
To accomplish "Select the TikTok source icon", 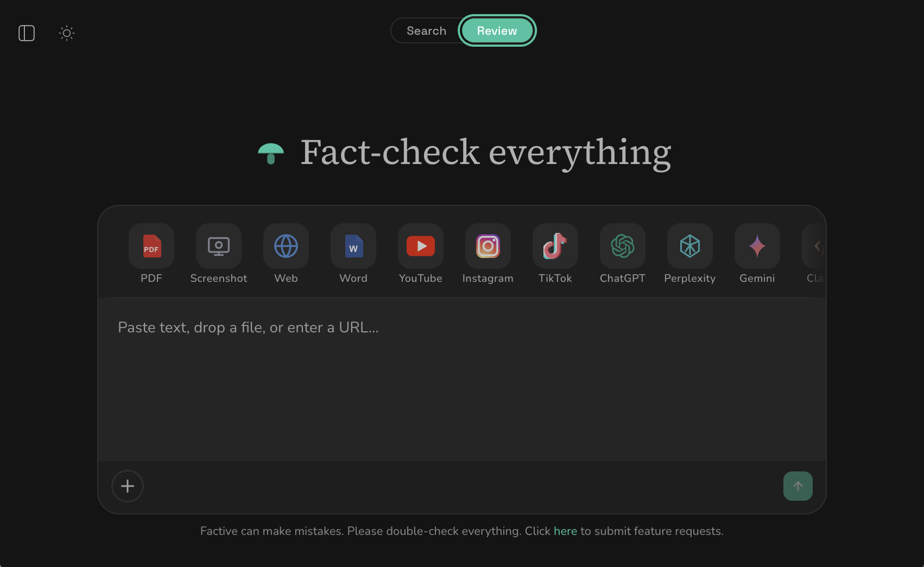I will 555,246.
